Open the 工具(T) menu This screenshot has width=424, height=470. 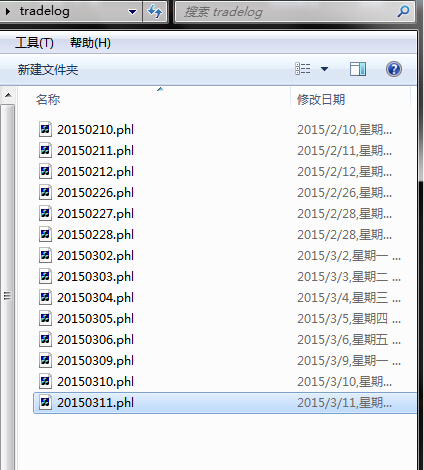coord(34,43)
